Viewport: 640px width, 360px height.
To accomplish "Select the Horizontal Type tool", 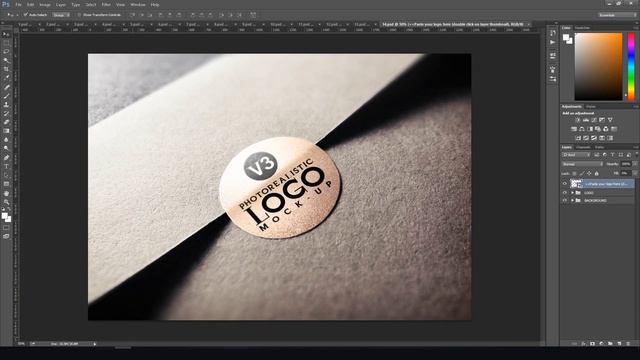I will coord(6,166).
